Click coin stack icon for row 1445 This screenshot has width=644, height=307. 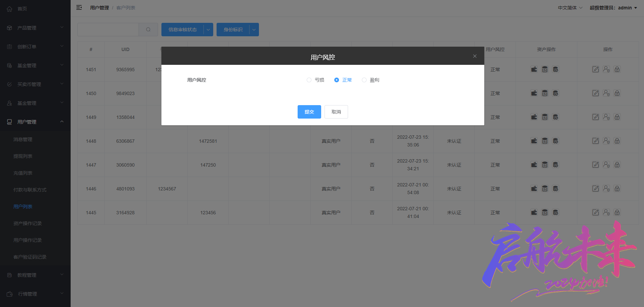[x=545, y=213]
